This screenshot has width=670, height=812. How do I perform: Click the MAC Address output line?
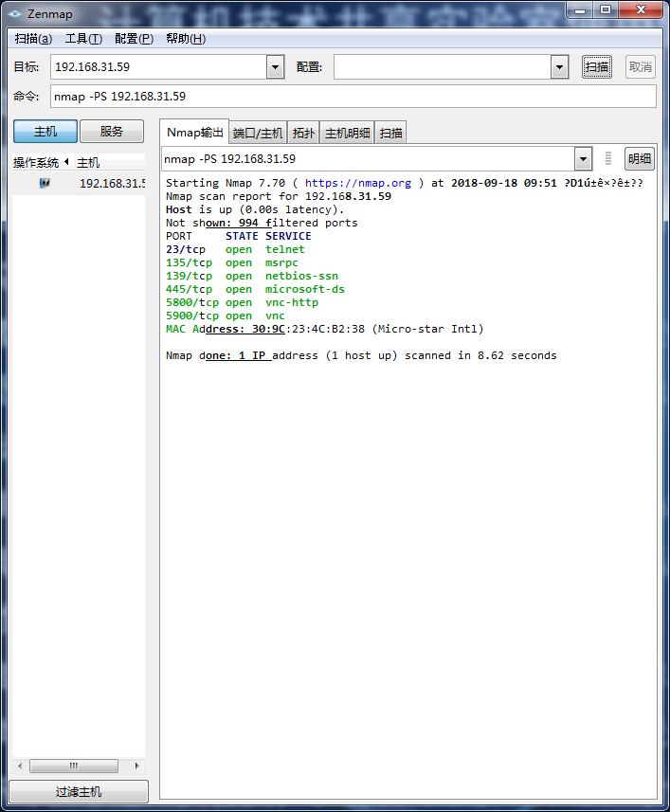(x=325, y=329)
